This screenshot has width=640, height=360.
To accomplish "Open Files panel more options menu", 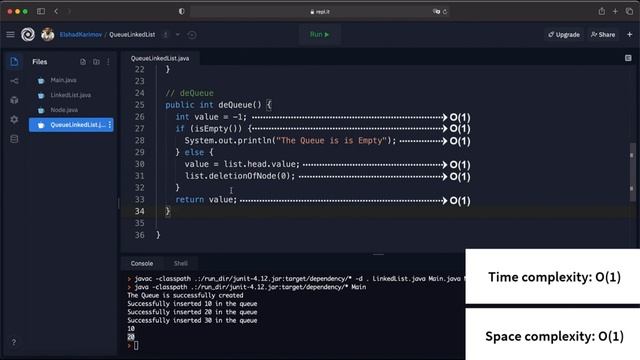I will coord(108,62).
